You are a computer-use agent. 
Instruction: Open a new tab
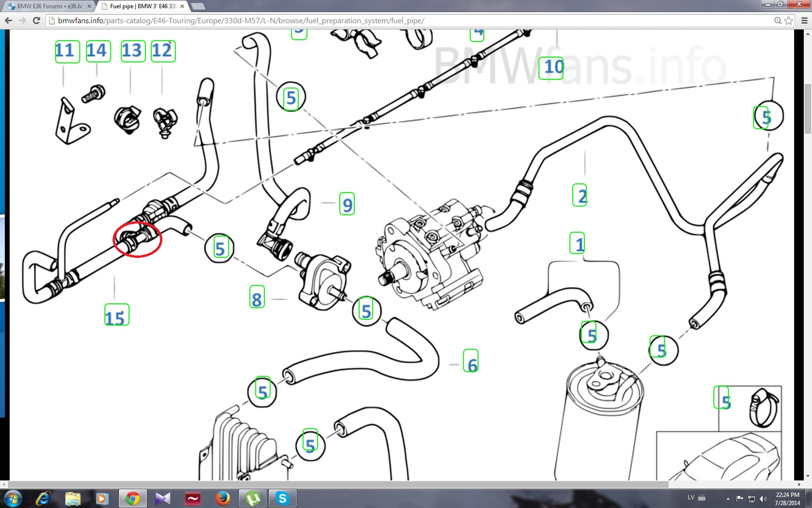198,6
